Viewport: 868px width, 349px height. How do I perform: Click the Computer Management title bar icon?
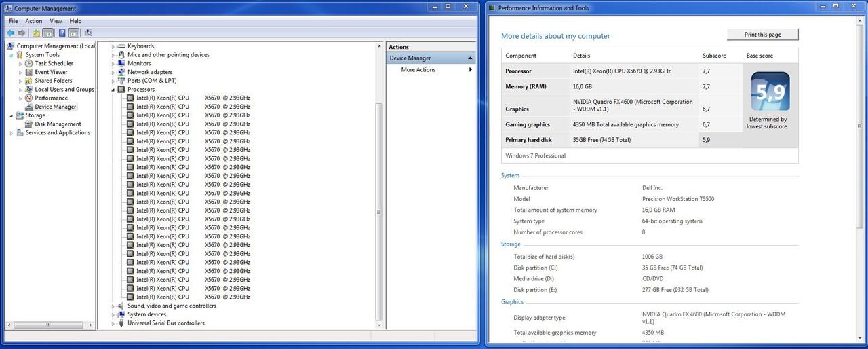tap(9, 8)
